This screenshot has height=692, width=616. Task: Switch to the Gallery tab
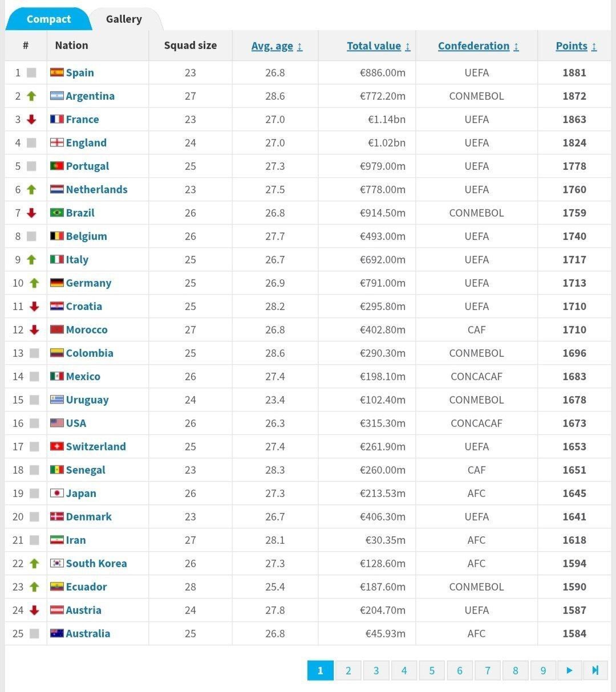(x=124, y=19)
